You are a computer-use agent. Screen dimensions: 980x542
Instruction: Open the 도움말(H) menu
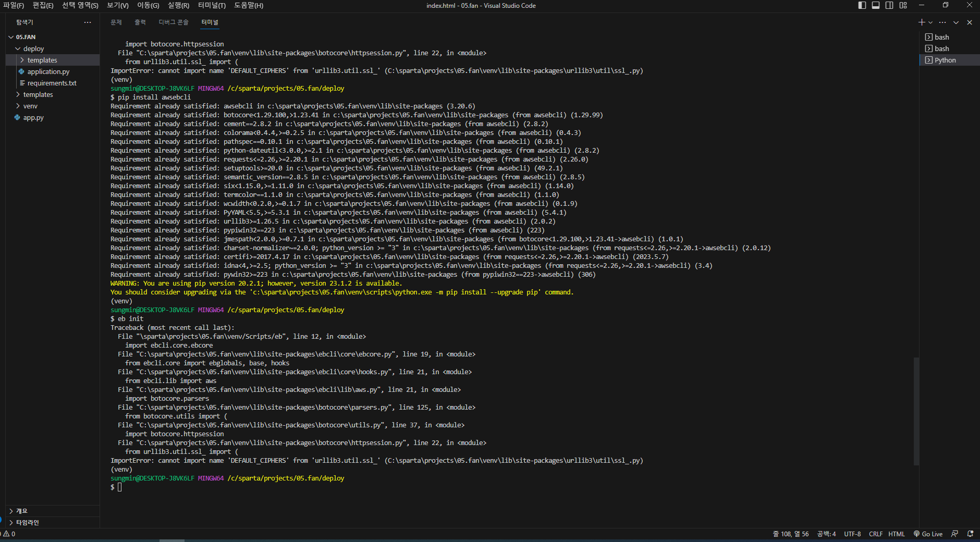[249, 5]
